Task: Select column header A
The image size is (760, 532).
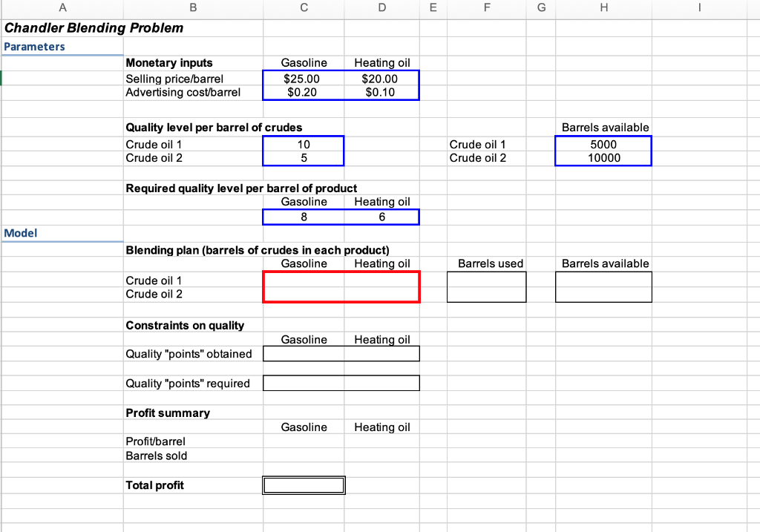Action: [62, 8]
